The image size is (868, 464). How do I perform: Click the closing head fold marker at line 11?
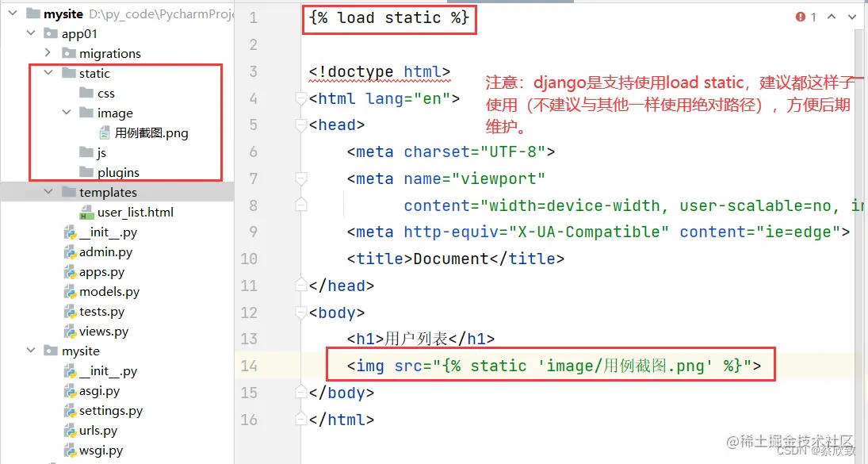(301, 286)
